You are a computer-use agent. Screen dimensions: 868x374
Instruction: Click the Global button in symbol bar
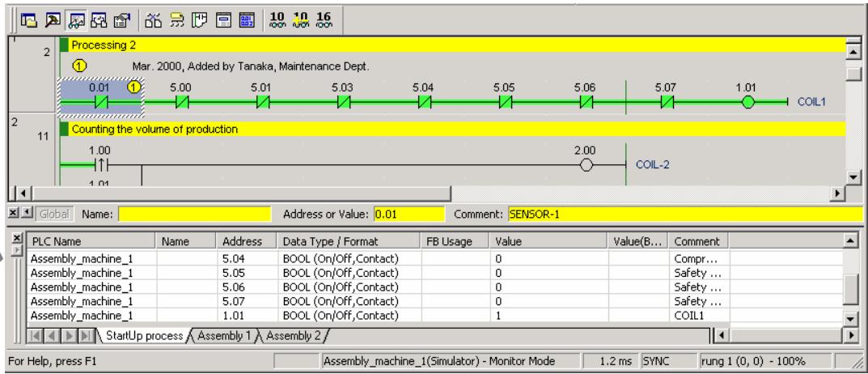[54, 214]
